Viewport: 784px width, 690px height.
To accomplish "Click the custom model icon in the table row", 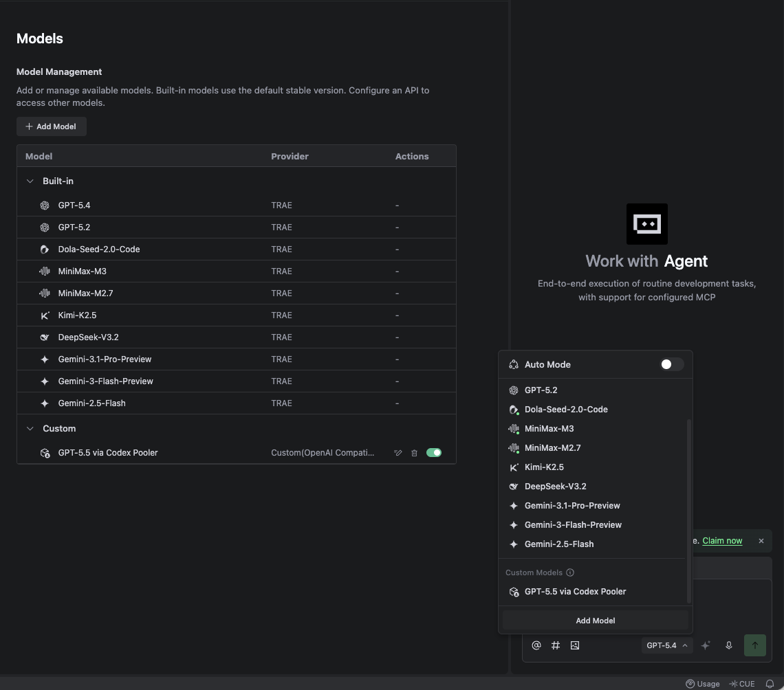I will click(45, 453).
